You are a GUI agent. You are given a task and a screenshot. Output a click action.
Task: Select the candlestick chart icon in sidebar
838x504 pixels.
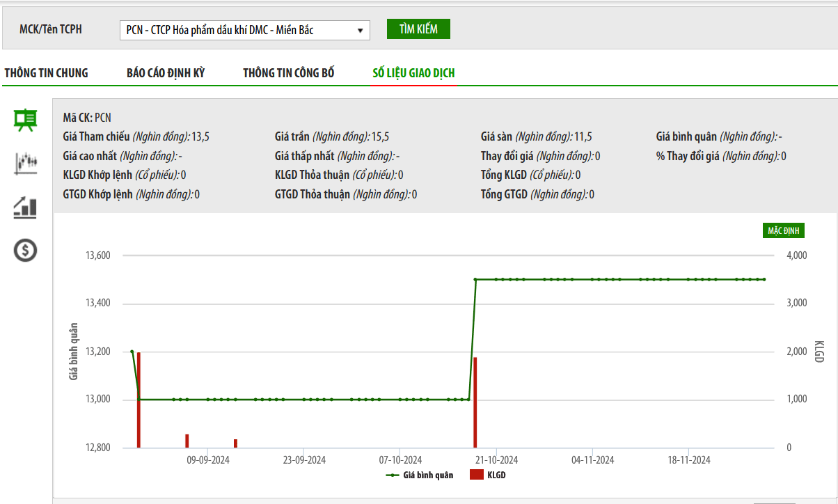26,164
